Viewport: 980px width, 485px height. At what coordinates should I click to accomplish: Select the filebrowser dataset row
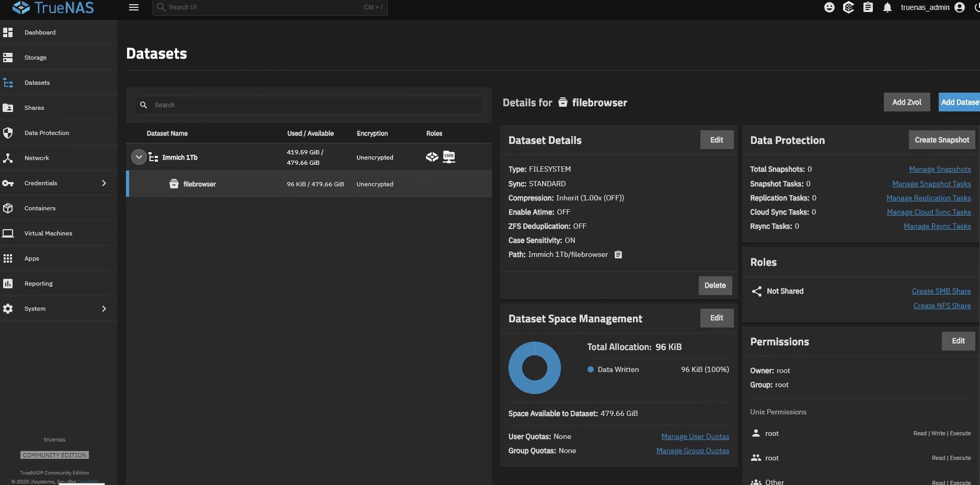coord(308,184)
